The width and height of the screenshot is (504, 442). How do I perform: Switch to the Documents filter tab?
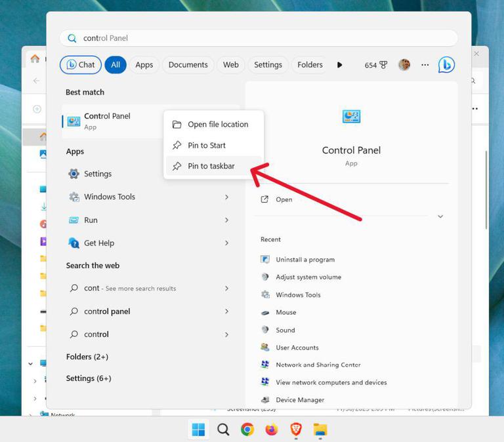[188, 65]
